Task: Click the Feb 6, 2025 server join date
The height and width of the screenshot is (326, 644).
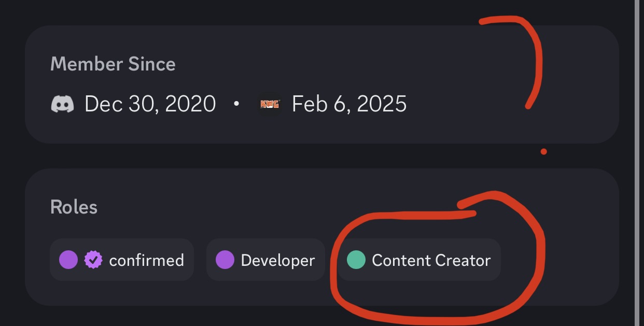Action: click(x=349, y=104)
